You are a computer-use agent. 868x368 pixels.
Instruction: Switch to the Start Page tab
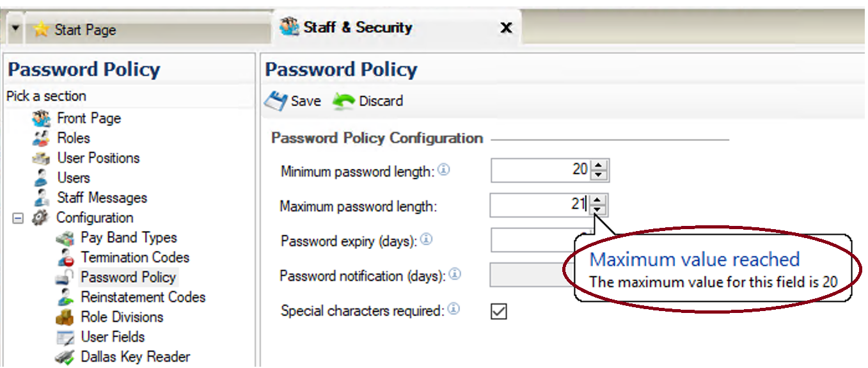[x=75, y=29]
